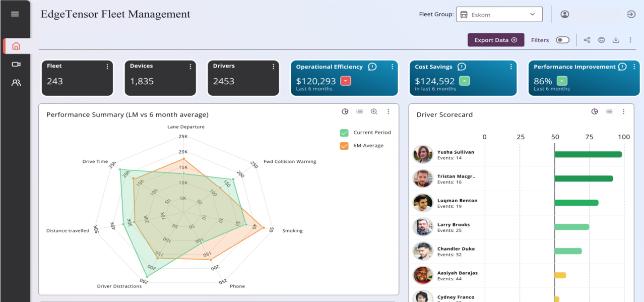Open the hamburger navigation menu
The width and height of the screenshot is (644, 302).
tap(15, 14)
